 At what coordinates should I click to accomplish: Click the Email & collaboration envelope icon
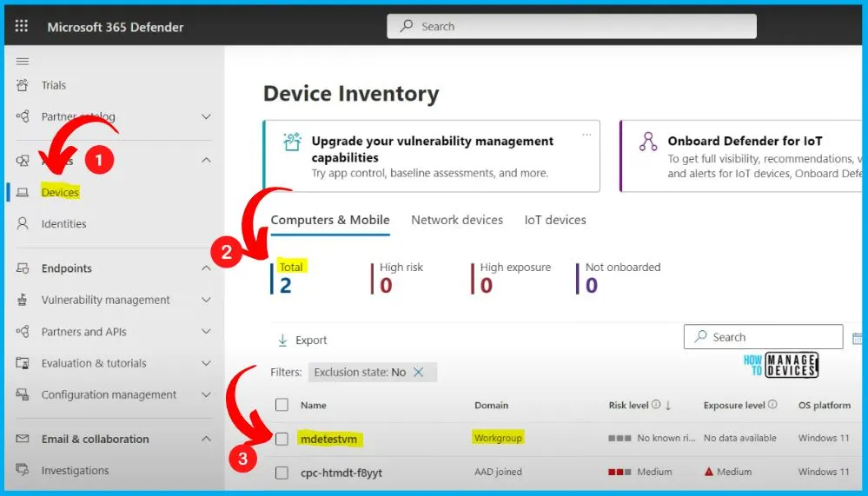(x=22, y=439)
